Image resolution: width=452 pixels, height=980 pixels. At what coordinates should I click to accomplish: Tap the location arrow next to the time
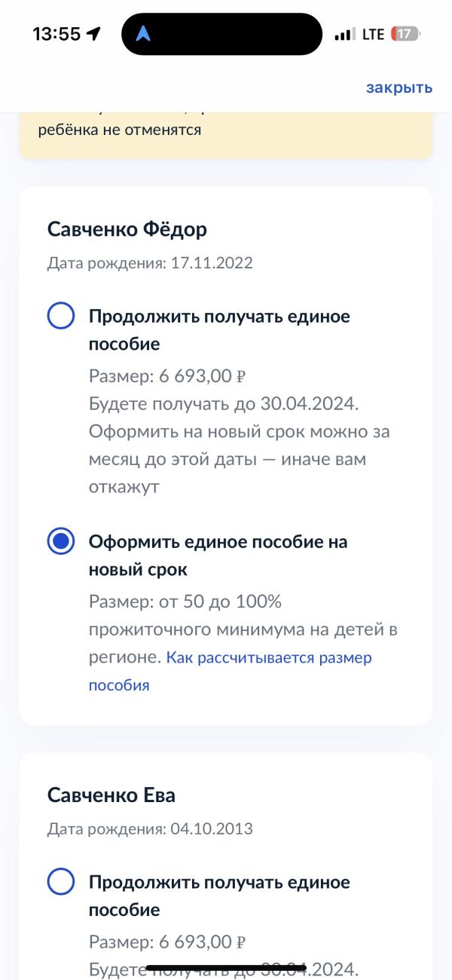[x=94, y=34]
